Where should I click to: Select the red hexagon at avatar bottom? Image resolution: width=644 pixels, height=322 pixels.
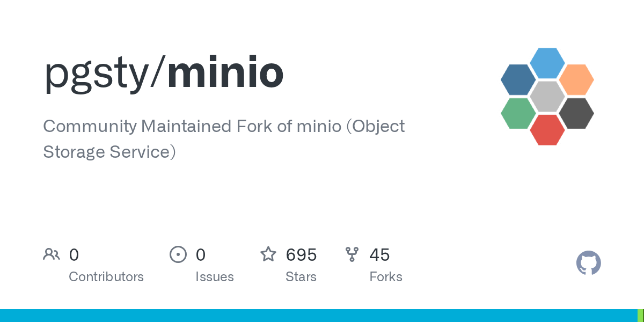[x=547, y=130]
